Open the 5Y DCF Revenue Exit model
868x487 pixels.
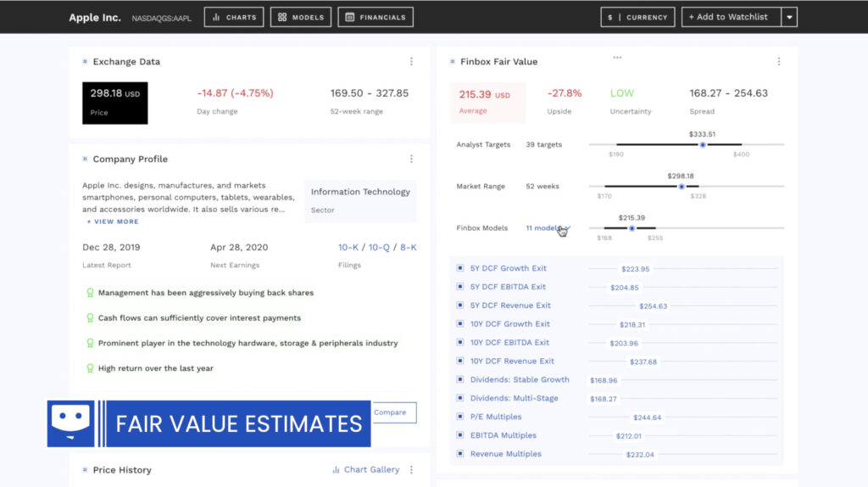click(x=510, y=305)
